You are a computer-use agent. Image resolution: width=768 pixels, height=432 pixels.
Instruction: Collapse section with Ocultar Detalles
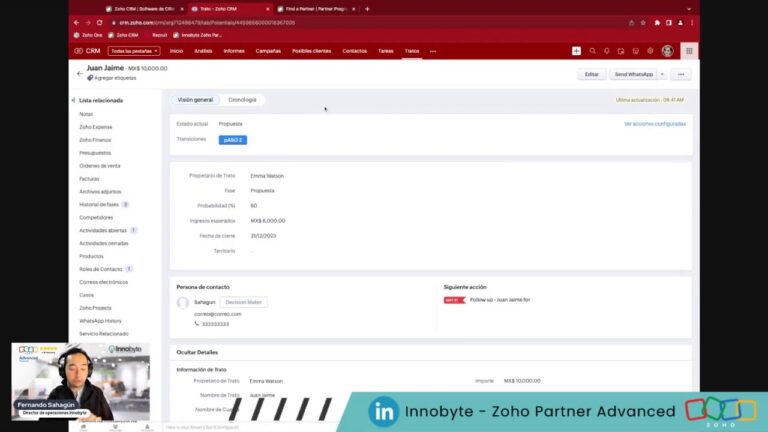[x=197, y=352]
